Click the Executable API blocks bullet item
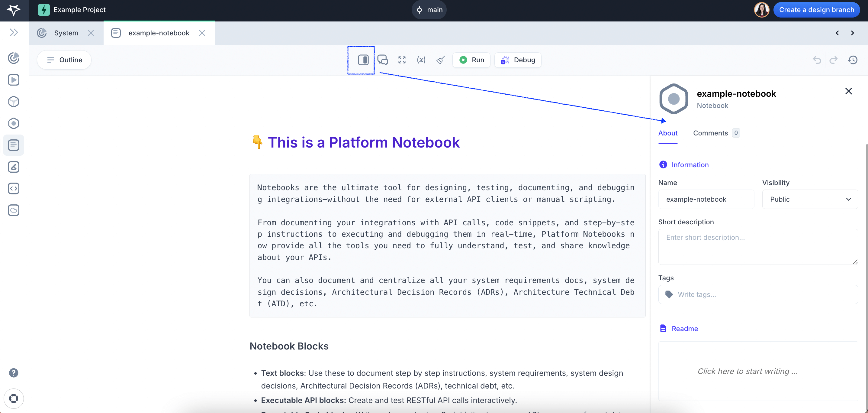The height and width of the screenshot is (413, 868). 389,400
